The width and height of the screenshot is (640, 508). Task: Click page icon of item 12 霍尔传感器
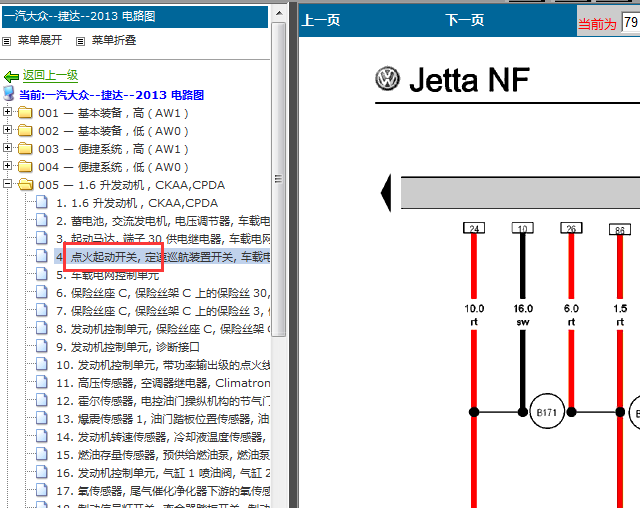click(41, 400)
